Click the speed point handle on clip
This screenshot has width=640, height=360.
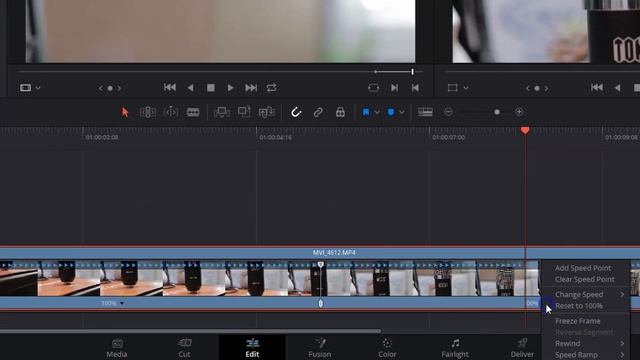tap(320, 303)
